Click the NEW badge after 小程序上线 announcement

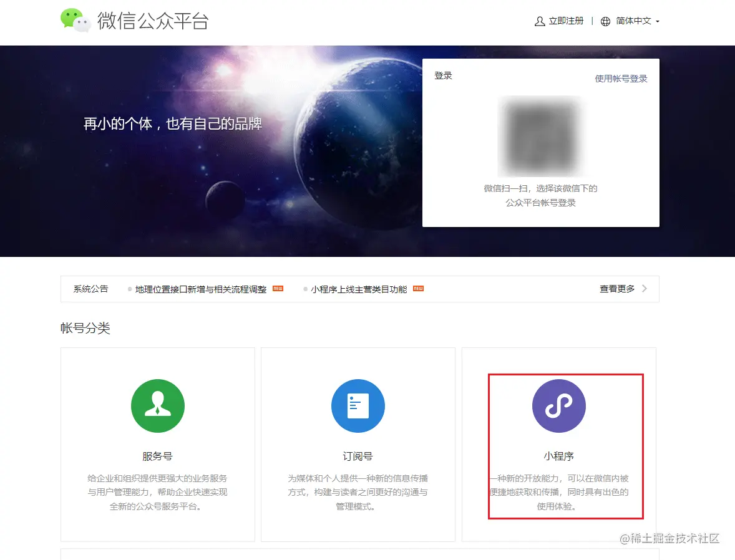pos(418,288)
